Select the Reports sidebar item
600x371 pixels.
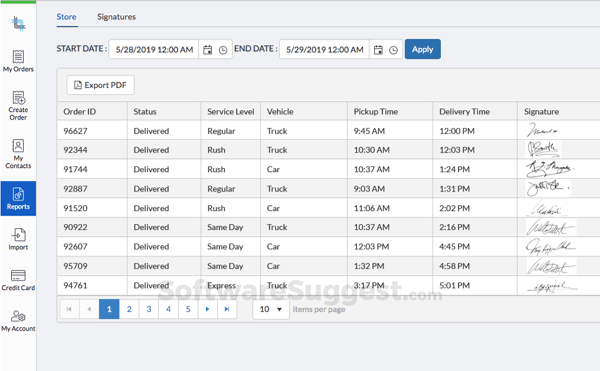click(18, 199)
